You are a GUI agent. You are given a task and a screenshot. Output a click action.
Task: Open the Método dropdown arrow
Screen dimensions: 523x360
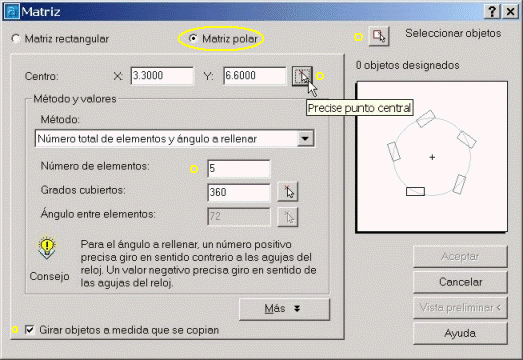305,138
